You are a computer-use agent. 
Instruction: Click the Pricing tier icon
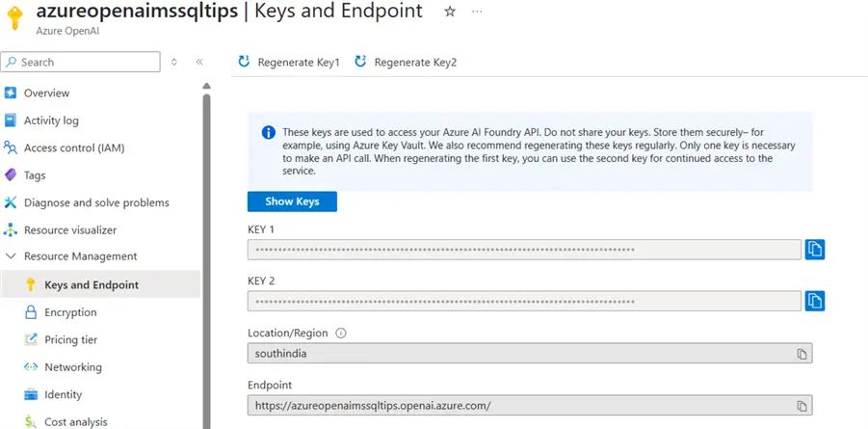tap(31, 339)
